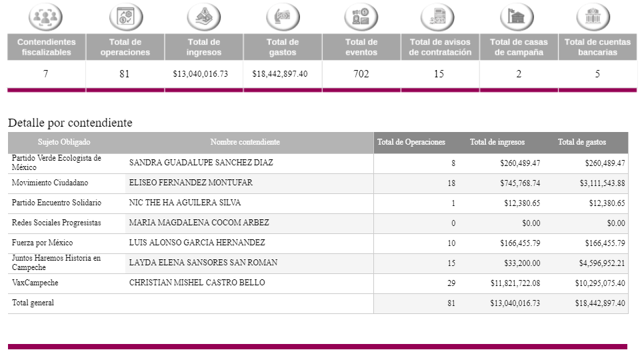Select Total de avisos de contratación tile

pyautogui.click(x=440, y=47)
